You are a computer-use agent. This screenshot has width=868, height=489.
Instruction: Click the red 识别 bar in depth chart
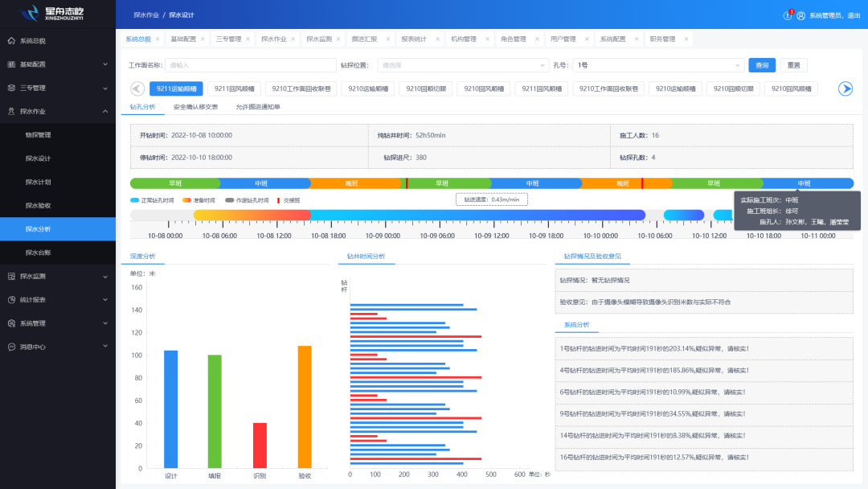coord(260,446)
